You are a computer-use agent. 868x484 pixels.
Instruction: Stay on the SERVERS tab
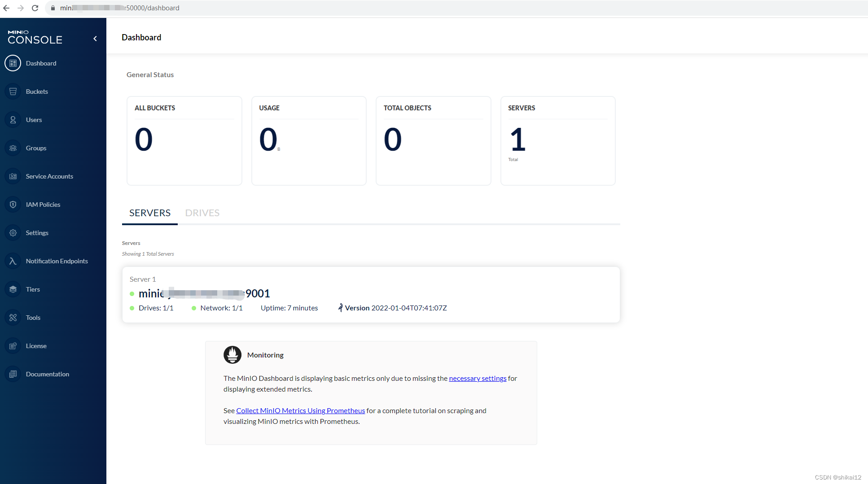(149, 213)
